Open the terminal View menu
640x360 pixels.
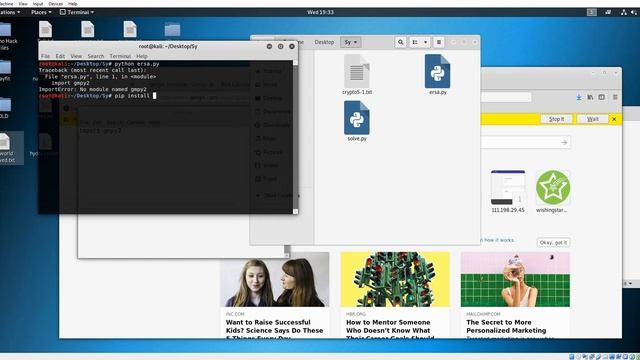(76, 56)
